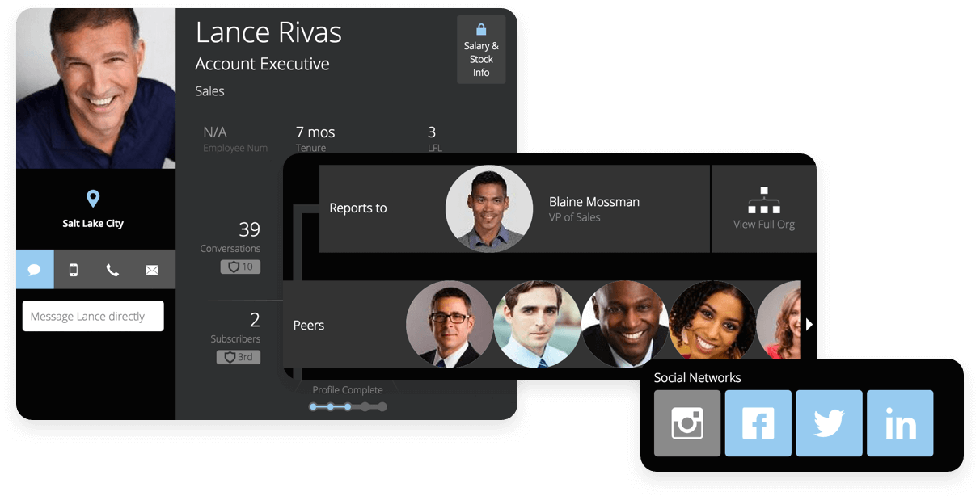Toggle the chat message contact option

click(35, 269)
